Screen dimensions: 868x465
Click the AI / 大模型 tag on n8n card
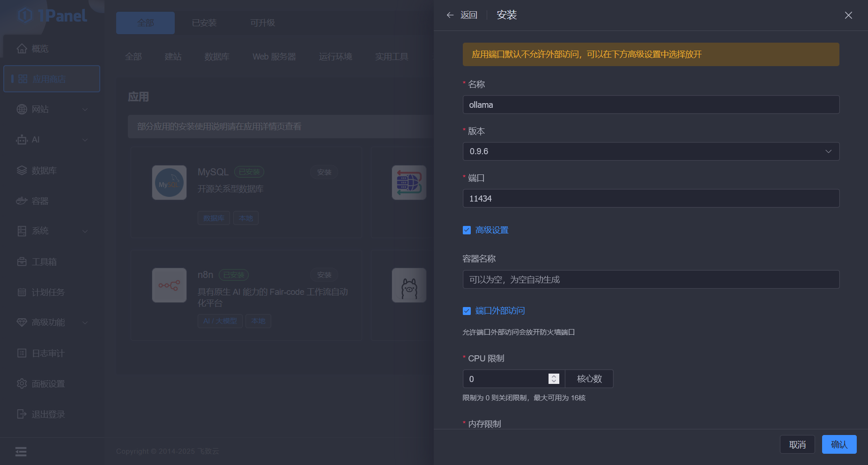click(x=220, y=321)
